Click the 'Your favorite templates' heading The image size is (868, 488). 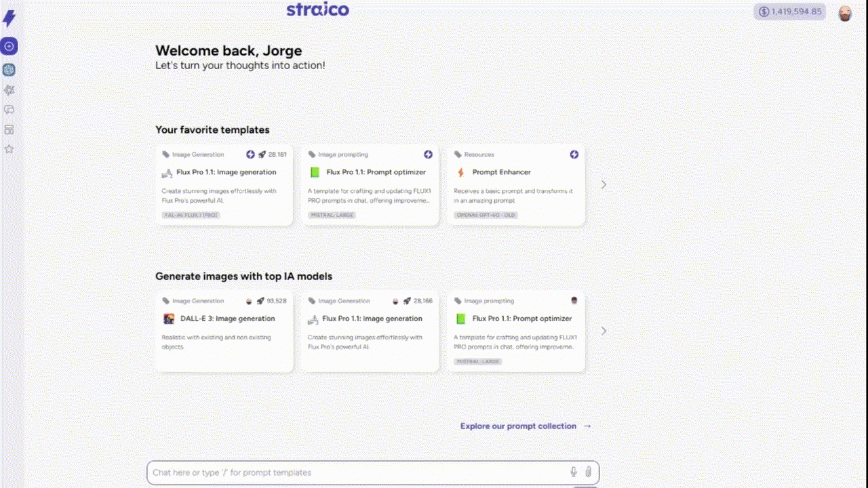pos(212,129)
